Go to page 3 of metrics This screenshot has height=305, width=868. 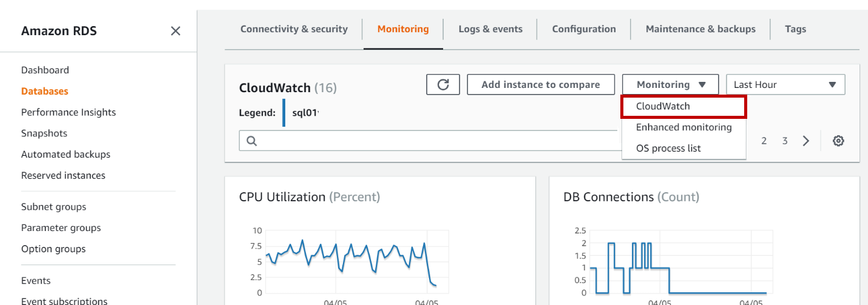[785, 141]
